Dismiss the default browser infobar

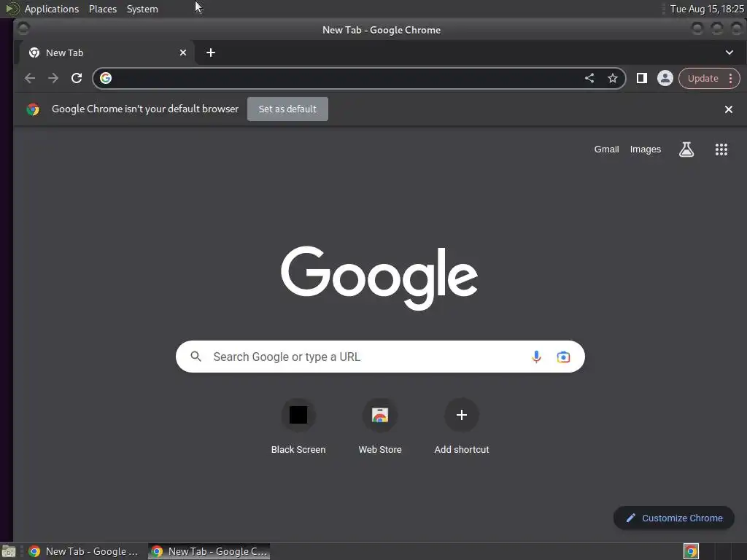tap(729, 109)
